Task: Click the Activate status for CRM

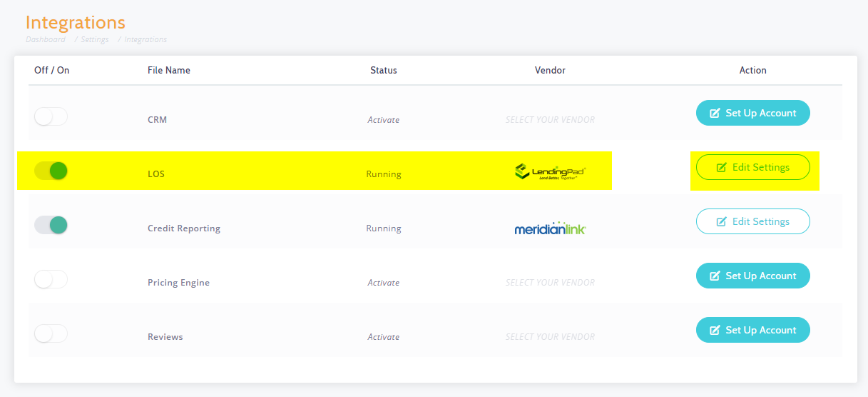Action: point(383,120)
